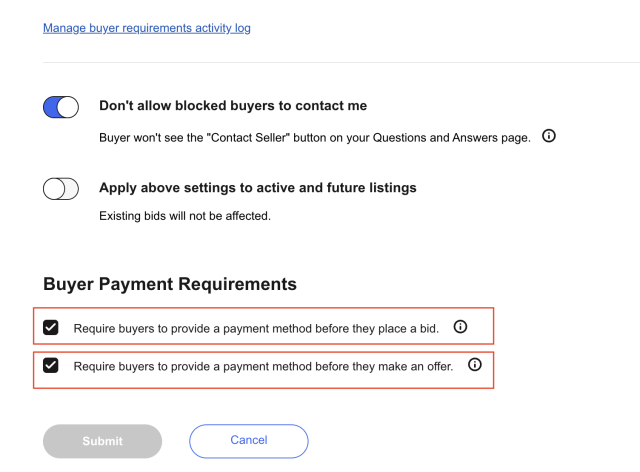Image resolution: width=640 pixels, height=472 pixels.
Task: Uncheck payment method before placing a bid
Action: pos(51,328)
